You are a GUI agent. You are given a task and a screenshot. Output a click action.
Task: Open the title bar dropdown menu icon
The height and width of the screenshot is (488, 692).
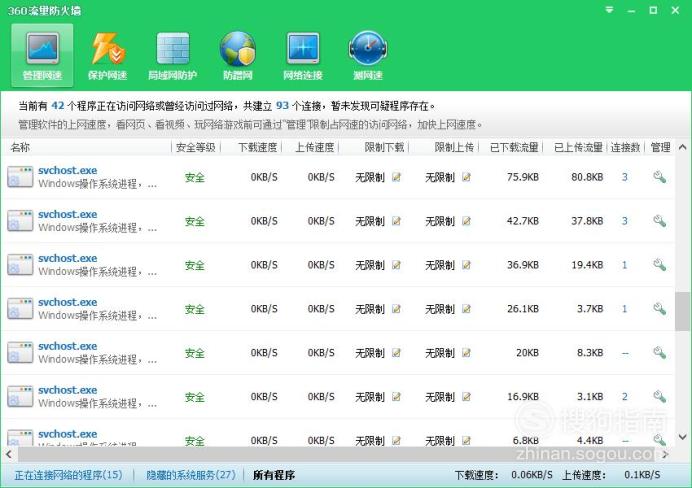point(609,10)
